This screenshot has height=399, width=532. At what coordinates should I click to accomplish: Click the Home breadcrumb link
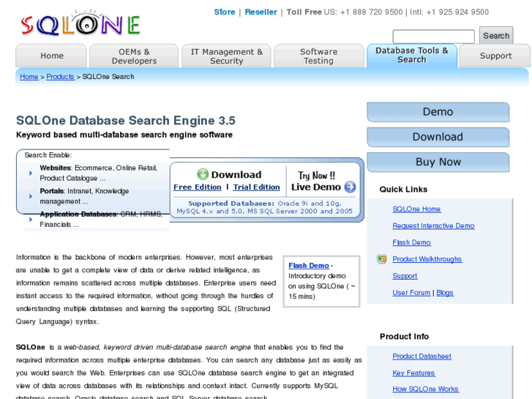tap(29, 77)
